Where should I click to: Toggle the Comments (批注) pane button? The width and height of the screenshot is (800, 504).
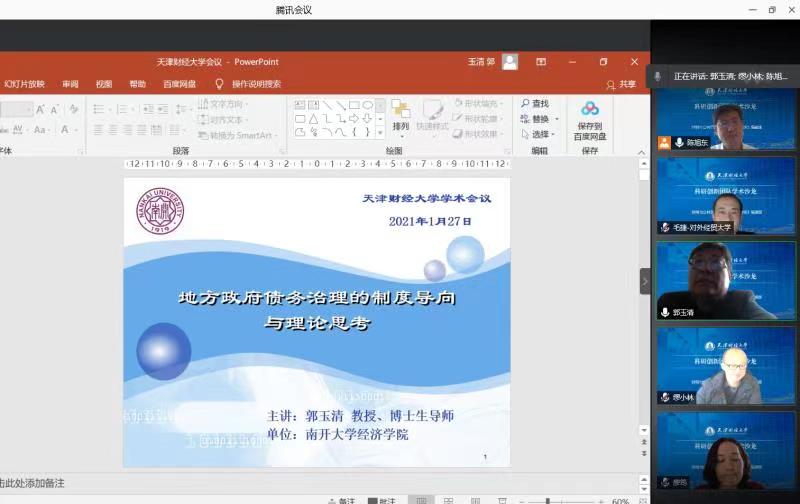pos(381,500)
